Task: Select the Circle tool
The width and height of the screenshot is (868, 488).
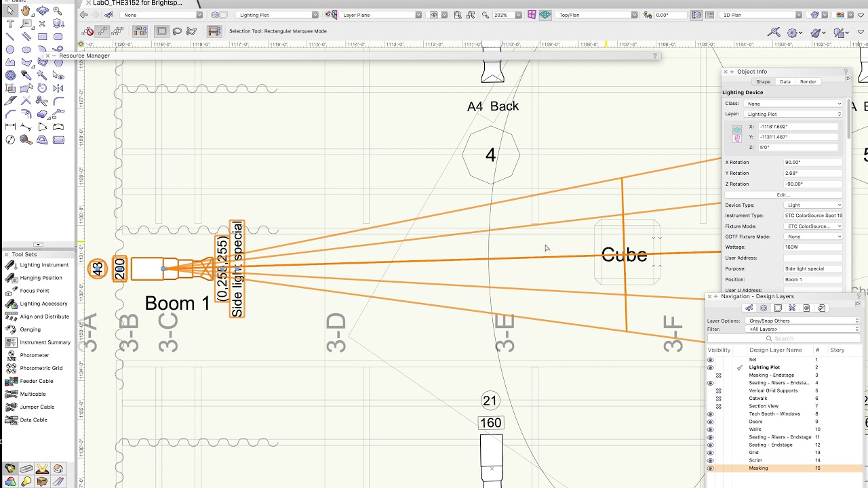Action: [10, 49]
